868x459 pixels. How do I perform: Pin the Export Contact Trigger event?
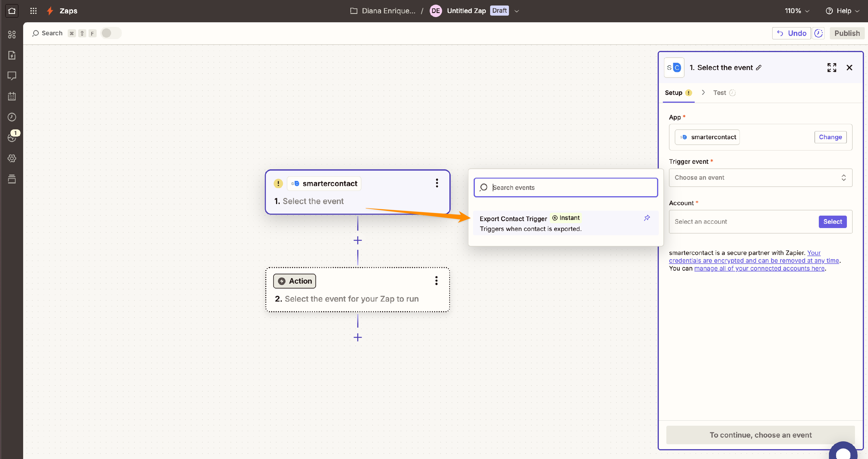647,218
